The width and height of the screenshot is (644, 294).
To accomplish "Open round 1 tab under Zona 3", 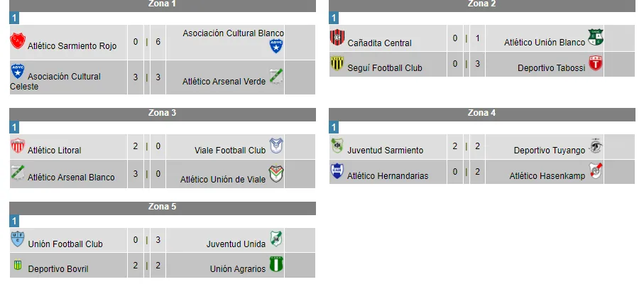I will 14,127.
